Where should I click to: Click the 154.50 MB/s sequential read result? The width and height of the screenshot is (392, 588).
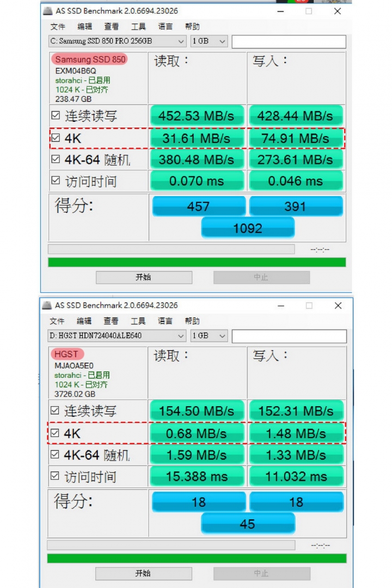197,411
